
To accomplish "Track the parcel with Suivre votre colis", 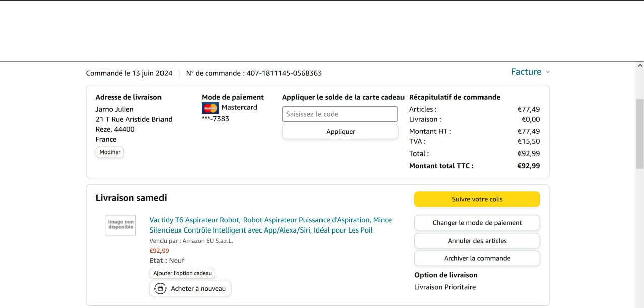I will (476, 199).
